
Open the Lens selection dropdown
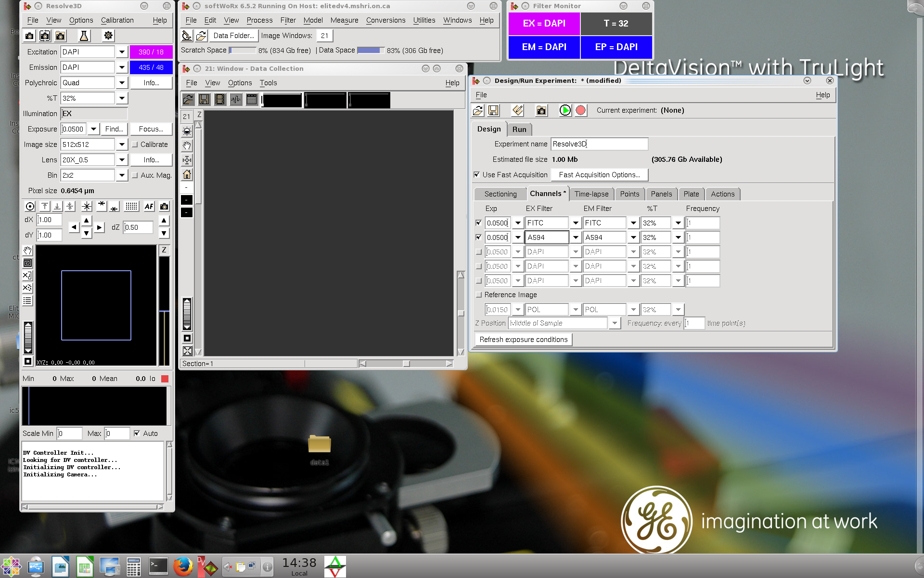point(122,160)
